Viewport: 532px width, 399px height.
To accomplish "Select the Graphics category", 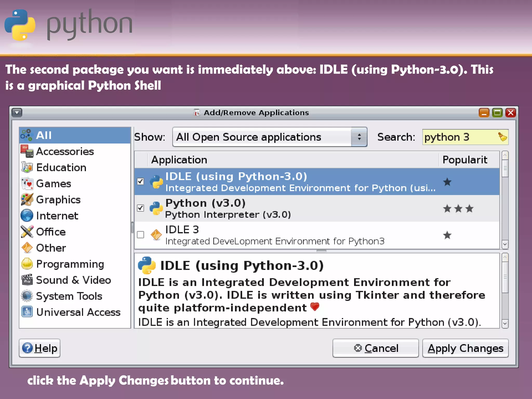I will [x=75, y=199].
